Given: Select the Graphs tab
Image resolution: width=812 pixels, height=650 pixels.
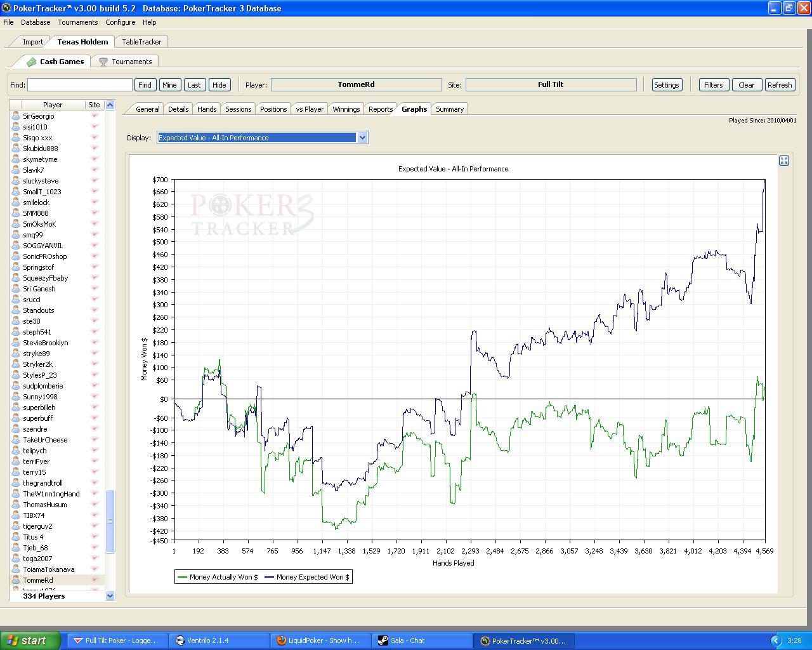Looking at the screenshot, I should click(x=414, y=109).
